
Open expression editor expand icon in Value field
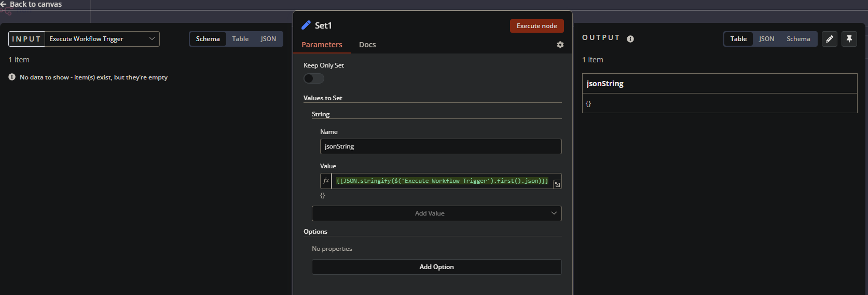pyautogui.click(x=557, y=184)
